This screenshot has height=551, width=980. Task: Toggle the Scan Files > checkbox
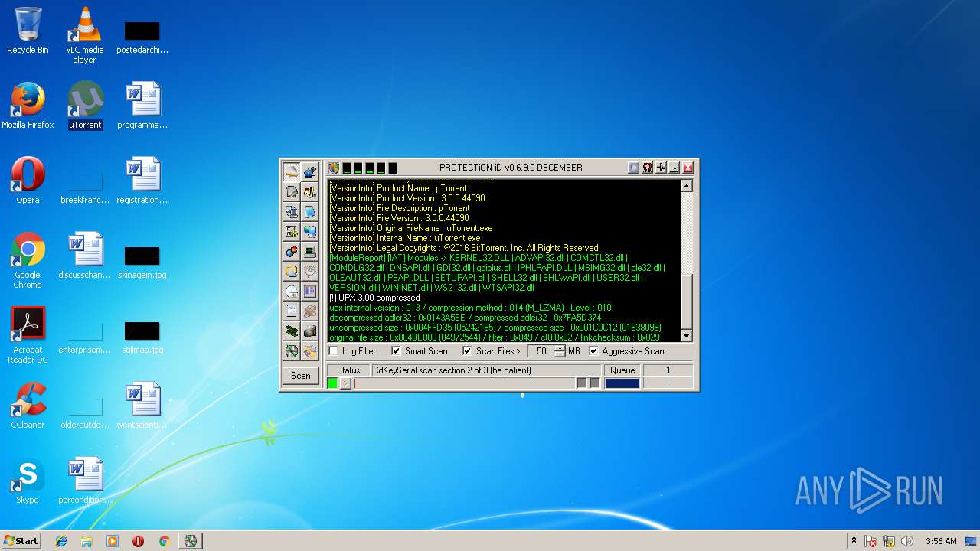click(x=467, y=351)
